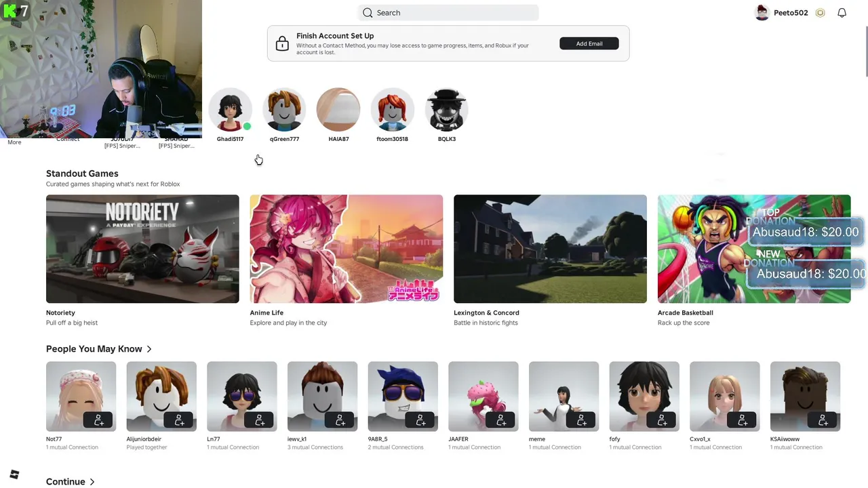This screenshot has width=868, height=488.
Task: Click the account lock icon
Action: coord(282,44)
